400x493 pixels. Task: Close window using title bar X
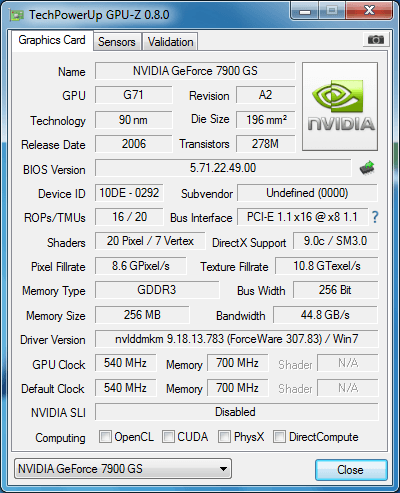pos(369,11)
